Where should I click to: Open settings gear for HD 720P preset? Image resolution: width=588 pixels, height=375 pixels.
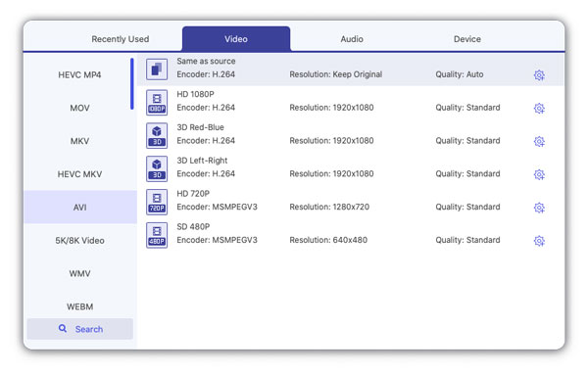[539, 208]
